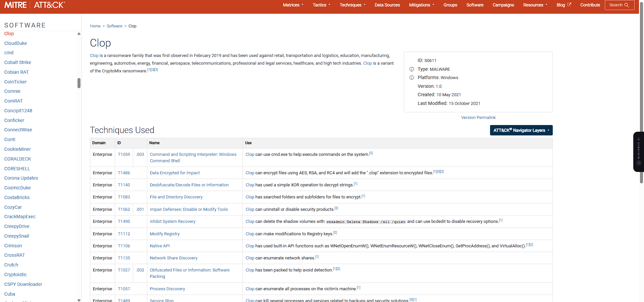Viewport: 644px width, 302px height.
Task: Open the BLACKBOX AI side widget
Action: pyautogui.click(x=638, y=152)
